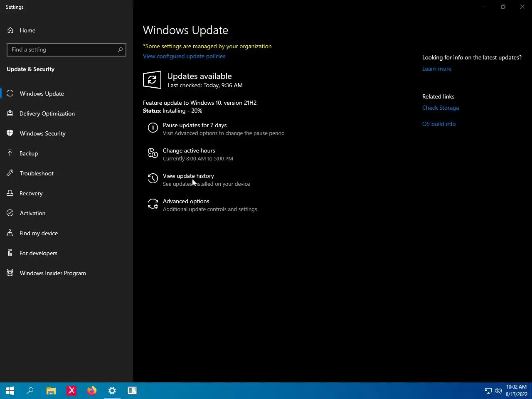Restore down the Settings window
The width and height of the screenshot is (532, 399).
(x=503, y=7)
